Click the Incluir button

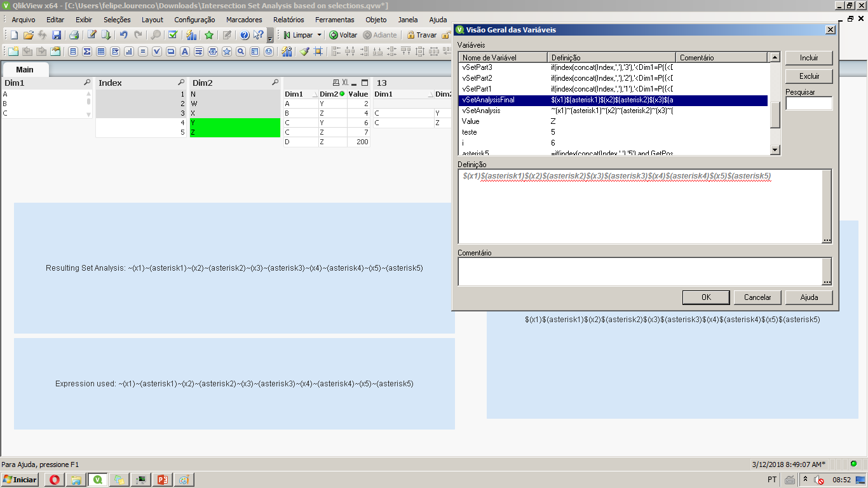pyautogui.click(x=809, y=58)
